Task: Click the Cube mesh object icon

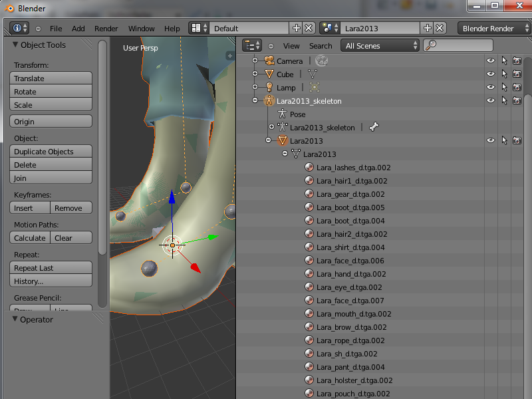Action: (269, 74)
